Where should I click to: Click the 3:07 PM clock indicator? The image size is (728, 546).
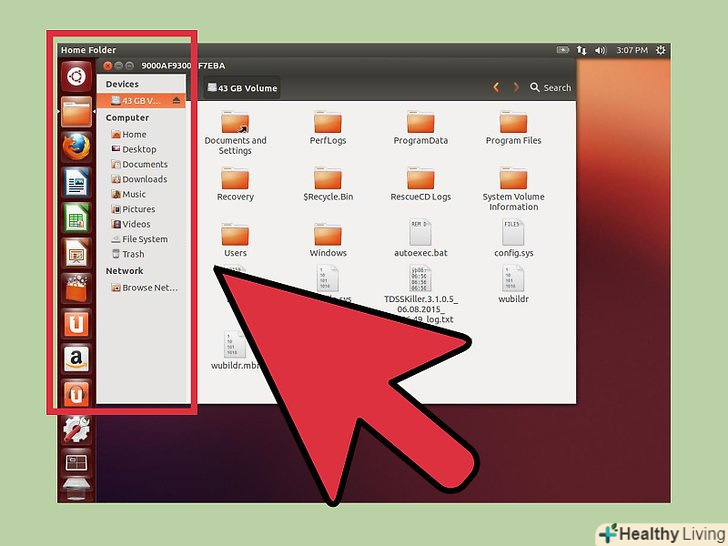[632, 50]
